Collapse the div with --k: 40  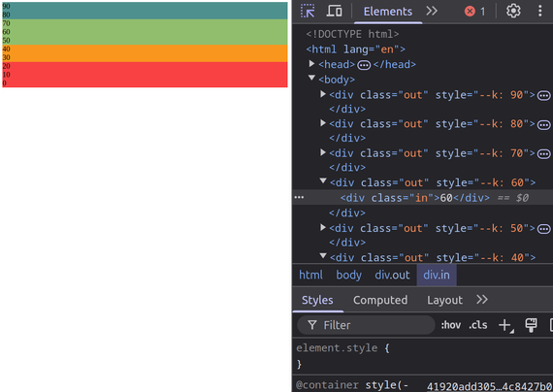click(323, 256)
